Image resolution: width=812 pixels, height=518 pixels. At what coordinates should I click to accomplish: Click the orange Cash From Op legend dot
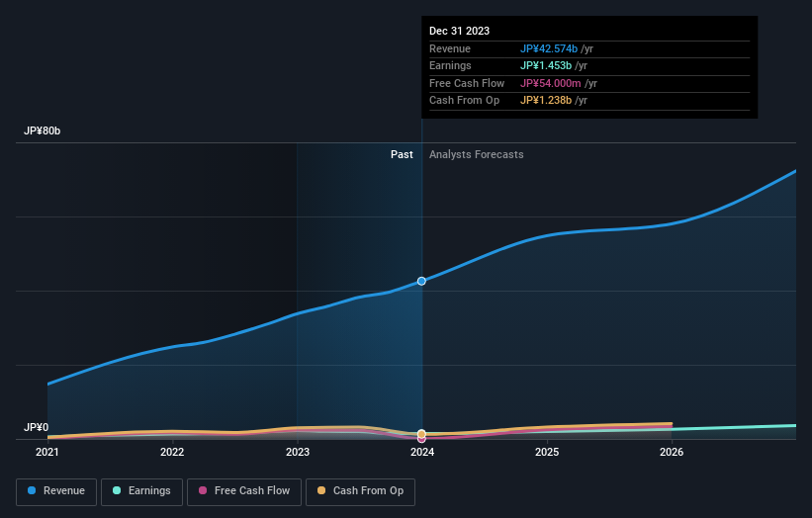pos(321,490)
